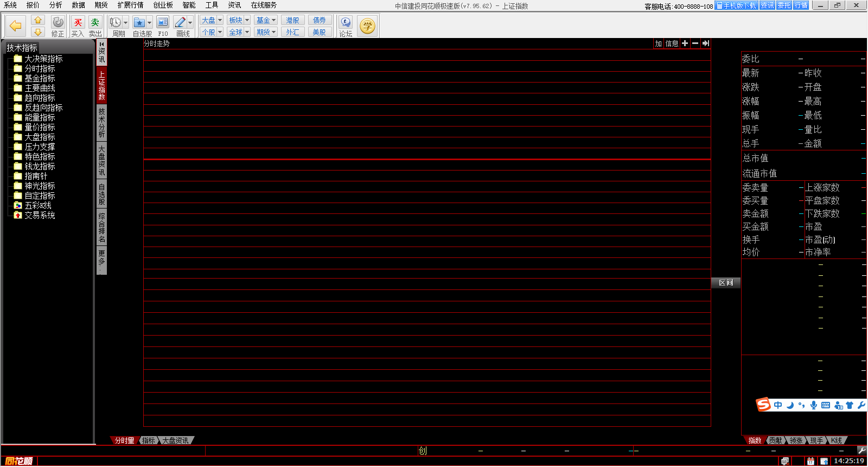The height and width of the screenshot is (467, 868).
Task: Click the down arrow navigation icon
Action: pos(37,32)
